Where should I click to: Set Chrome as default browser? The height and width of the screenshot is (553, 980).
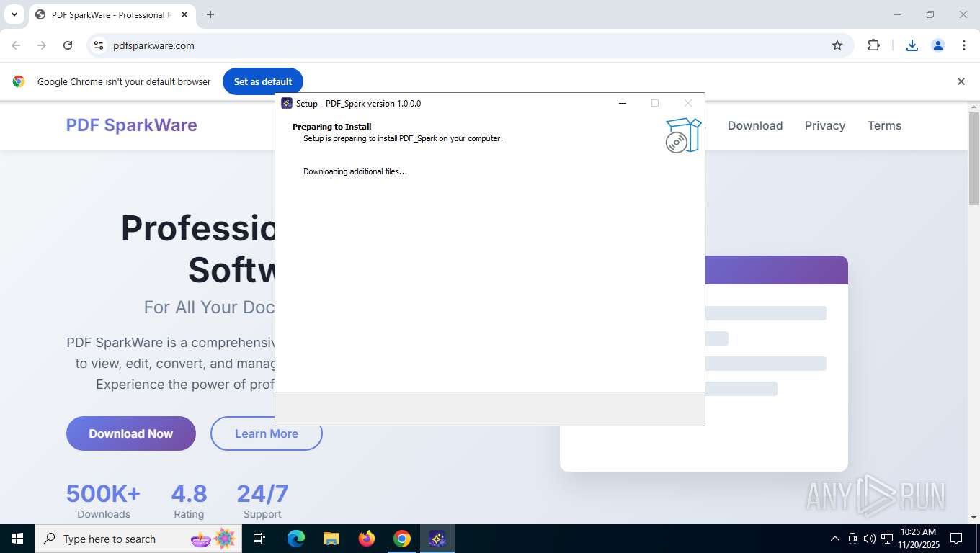pos(263,81)
